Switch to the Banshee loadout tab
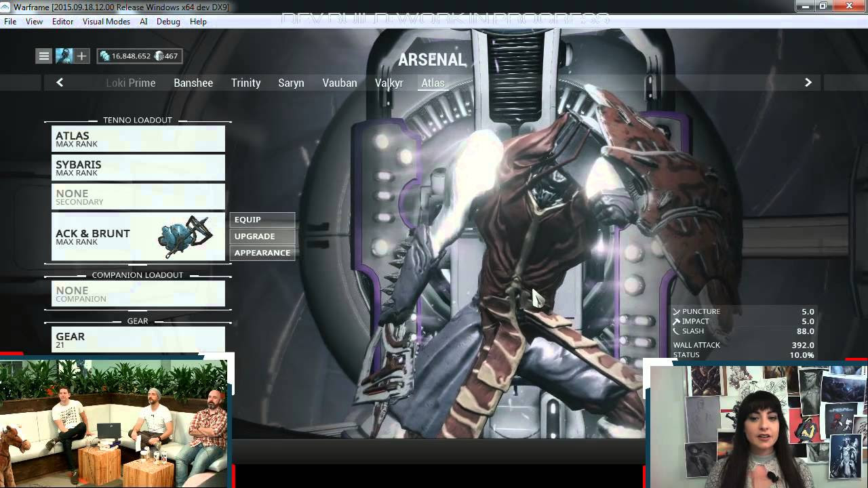The height and width of the screenshot is (488, 868). click(193, 83)
